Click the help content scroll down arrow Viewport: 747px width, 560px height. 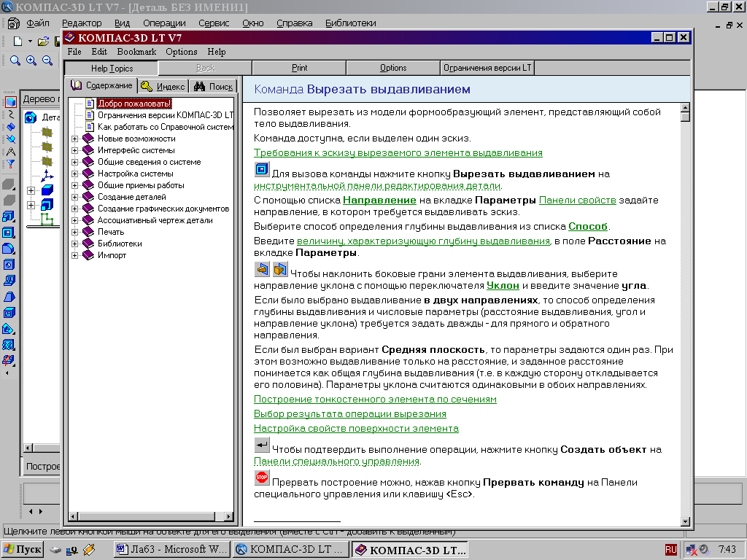[686, 521]
